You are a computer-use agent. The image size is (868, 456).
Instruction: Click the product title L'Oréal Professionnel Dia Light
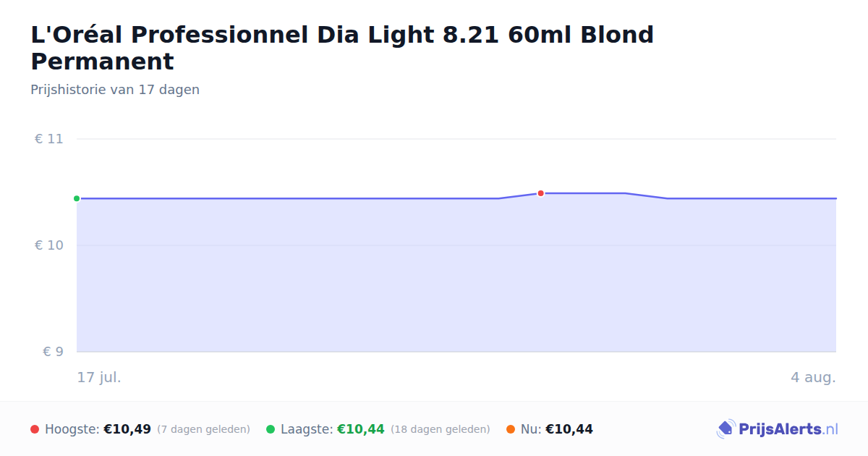(x=342, y=48)
